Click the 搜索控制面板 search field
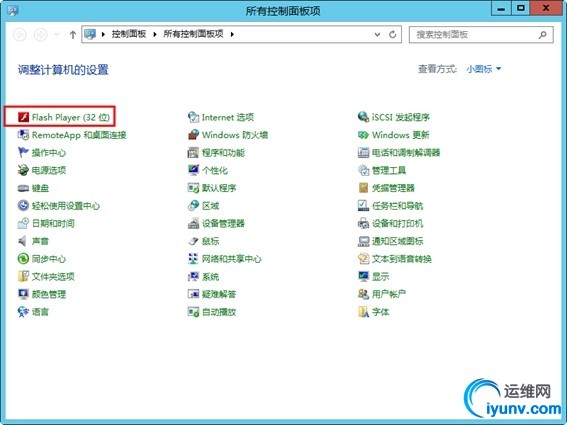Image resolution: width=567 pixels, height=425 pixels. pyautogui.click(x=481, y=34)
